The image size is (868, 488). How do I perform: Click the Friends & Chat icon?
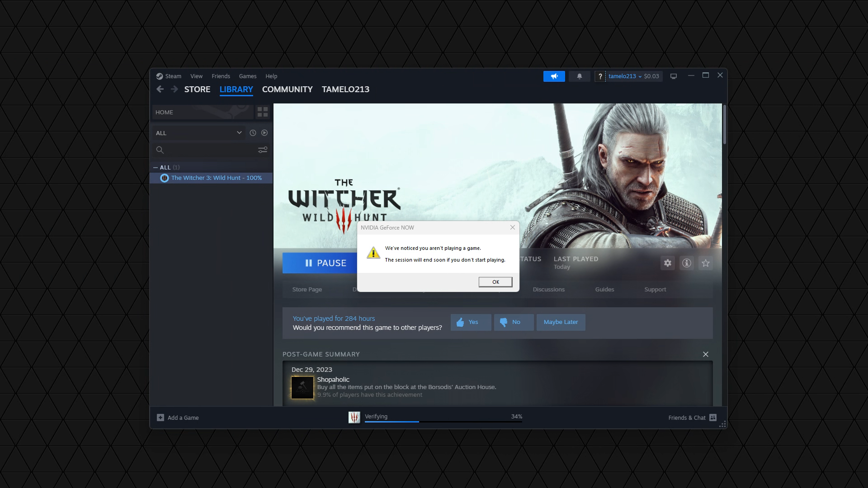click(713, 418)
